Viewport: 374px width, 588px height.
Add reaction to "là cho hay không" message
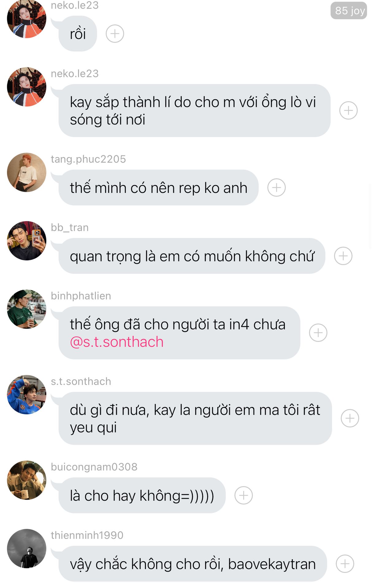243,495
